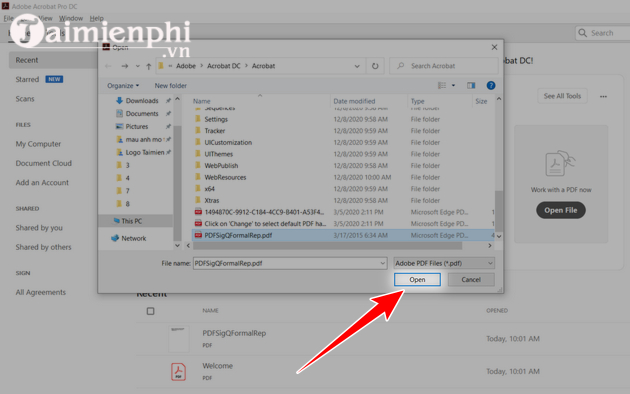Create a New folder
The height and width of the screenshot is (394, 630).
coord(170,86)
